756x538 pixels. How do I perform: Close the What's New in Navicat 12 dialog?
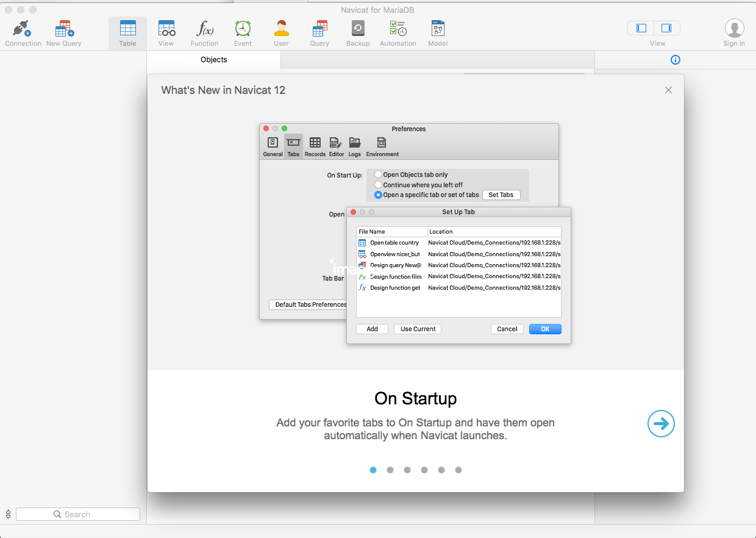click(668, 90)
